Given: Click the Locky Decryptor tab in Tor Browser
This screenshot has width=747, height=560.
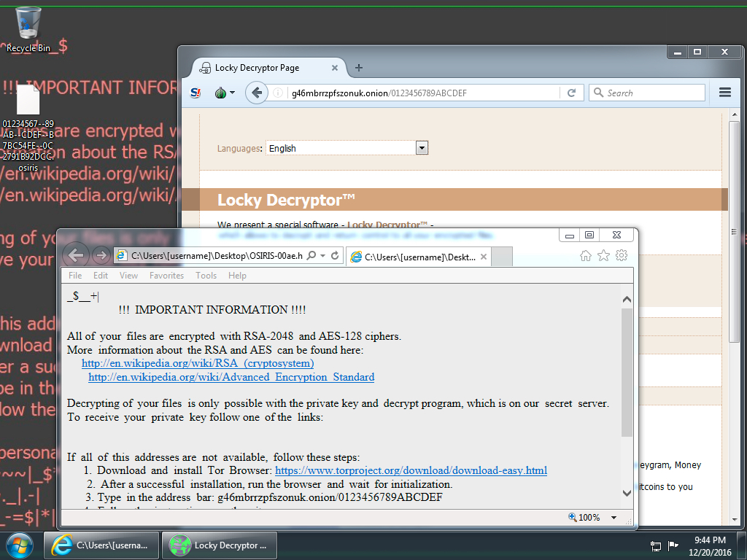Looking at the screenshot, I should [x=268, y=68].
